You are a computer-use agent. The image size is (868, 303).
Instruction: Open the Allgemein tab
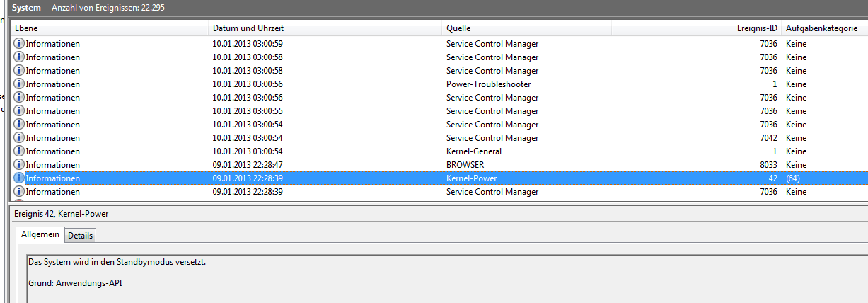coord(40,234)
